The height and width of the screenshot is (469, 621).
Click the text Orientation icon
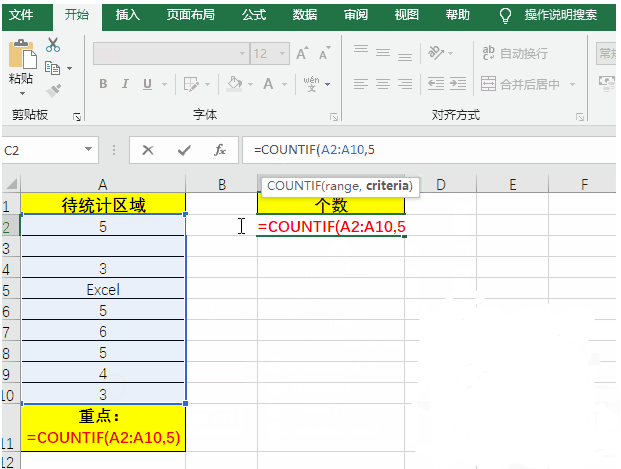pyautogui.click(x=436, y=53)
